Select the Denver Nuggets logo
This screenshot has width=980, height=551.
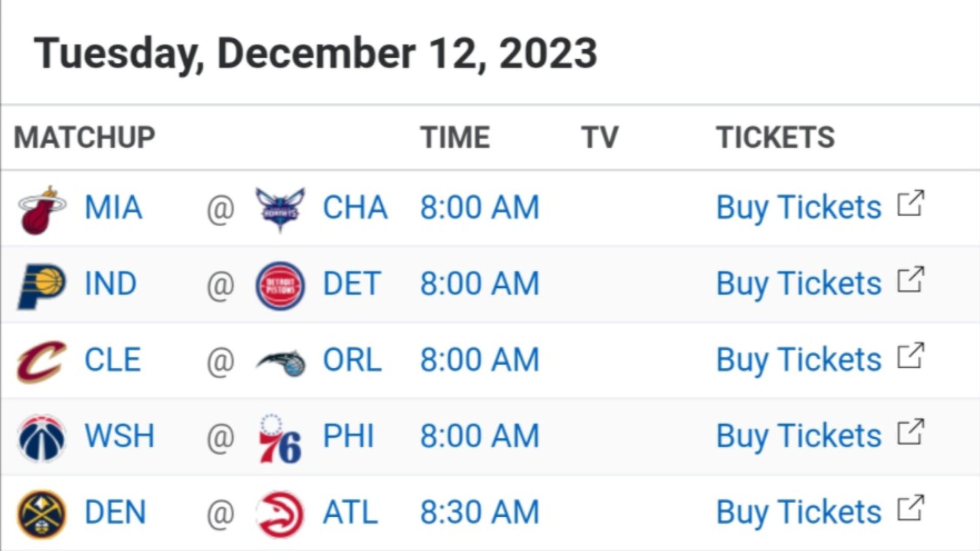tap(42, 514)
